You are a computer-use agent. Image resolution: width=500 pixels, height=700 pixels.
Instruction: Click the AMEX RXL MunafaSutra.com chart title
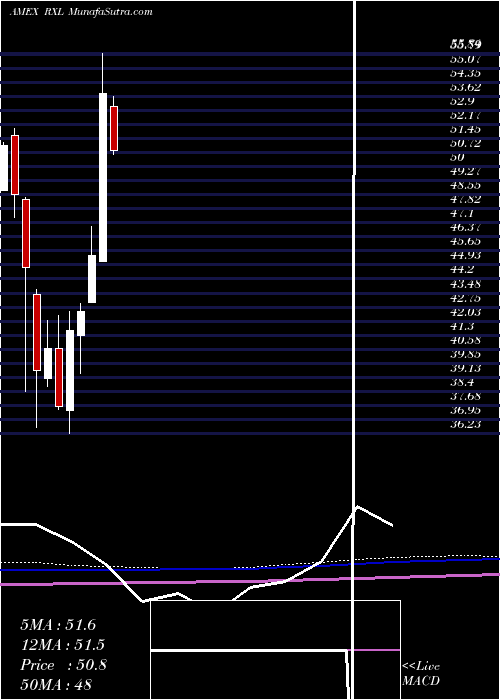coord(81,12)
